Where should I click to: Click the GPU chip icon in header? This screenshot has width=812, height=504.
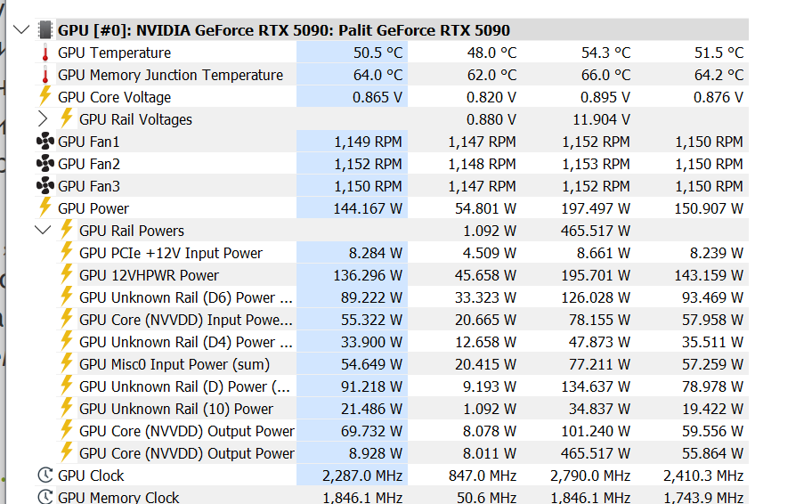(45, 30)
